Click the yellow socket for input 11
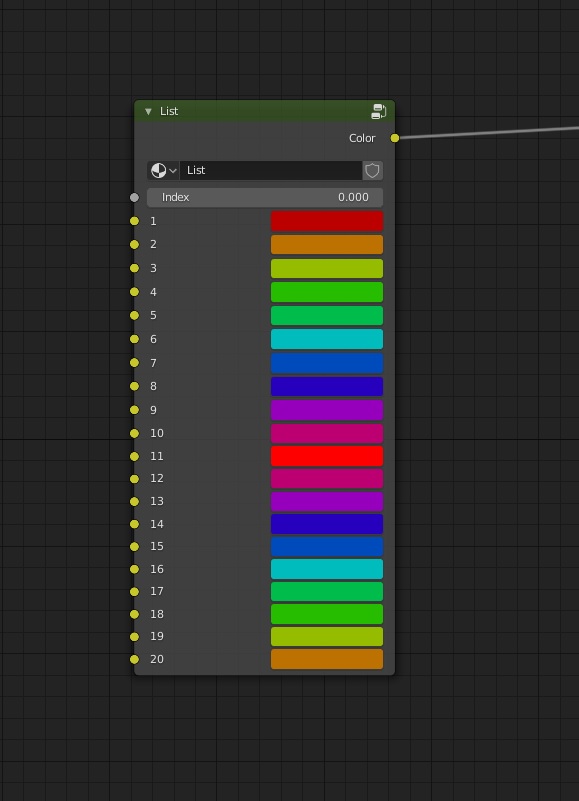This screenshot has height=801, width=579. 134,456
